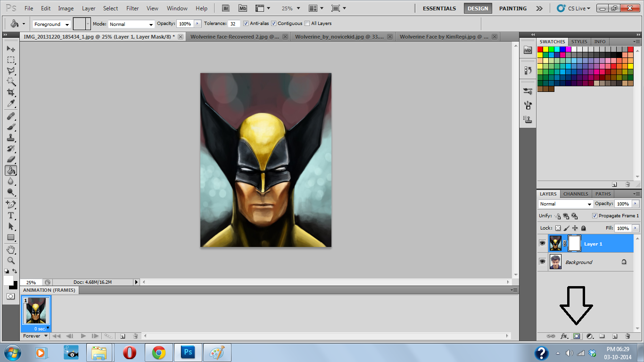Launch Google Chrome from the taskbar
Viewport: 644px width, 362px height.
point(159,353)
